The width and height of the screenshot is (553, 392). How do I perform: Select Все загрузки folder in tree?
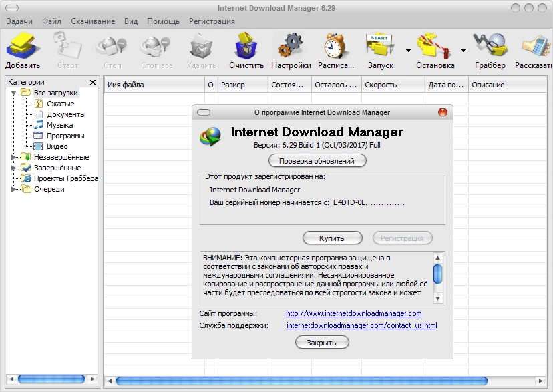[55, 93]
